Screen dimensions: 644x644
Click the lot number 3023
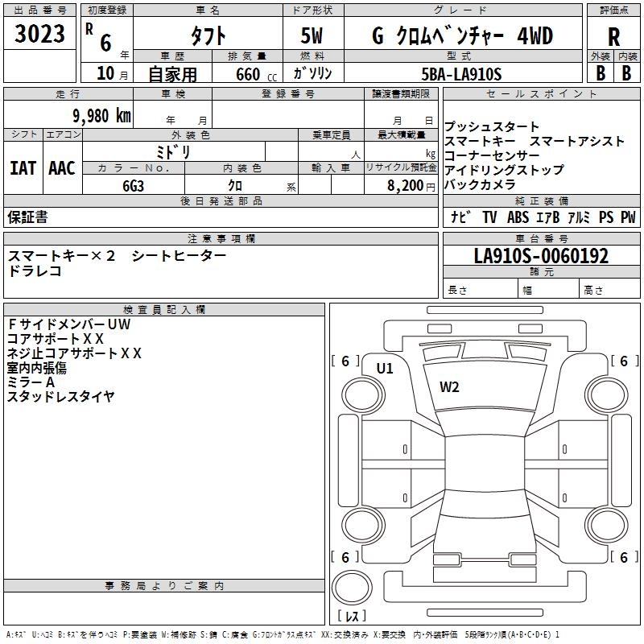pos(40,34)
